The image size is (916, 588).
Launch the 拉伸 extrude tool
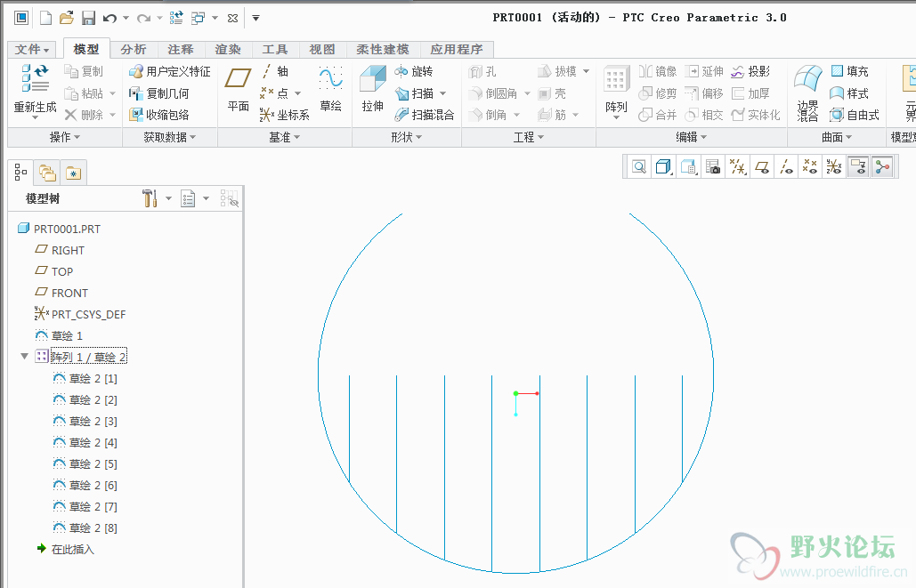point(372,89)
